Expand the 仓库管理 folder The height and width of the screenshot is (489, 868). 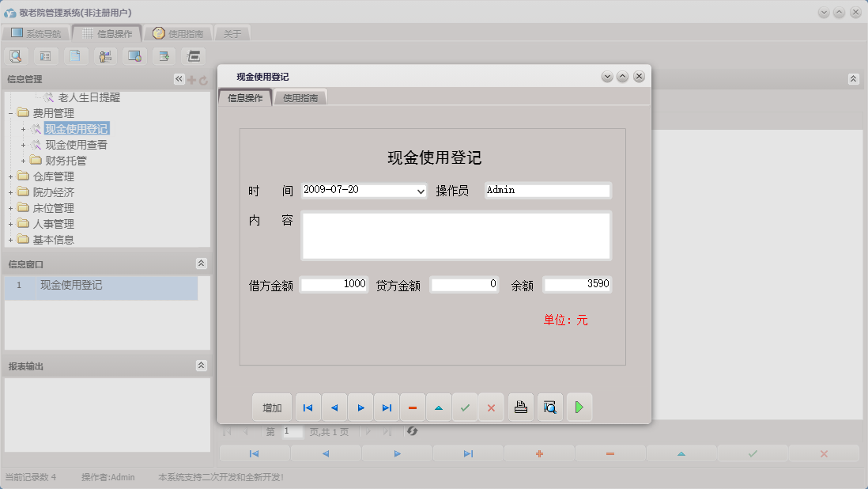point(11,176)
